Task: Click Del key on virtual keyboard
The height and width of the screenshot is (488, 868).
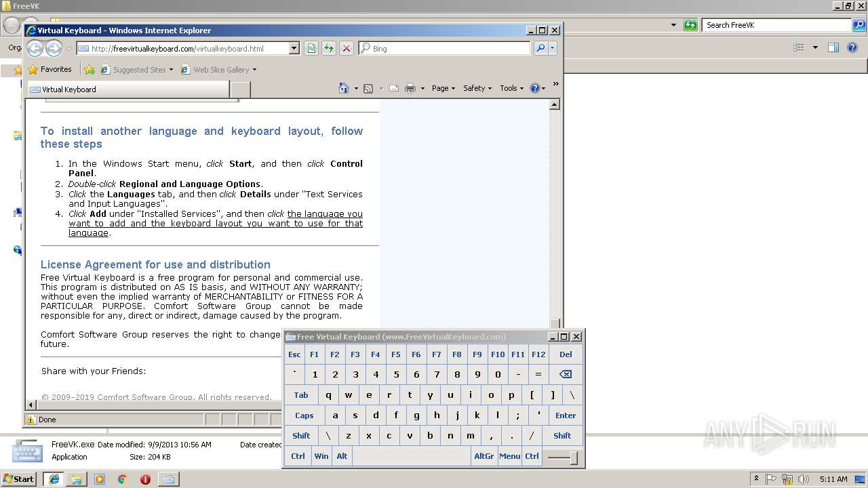Action: [x=566, y=354]
